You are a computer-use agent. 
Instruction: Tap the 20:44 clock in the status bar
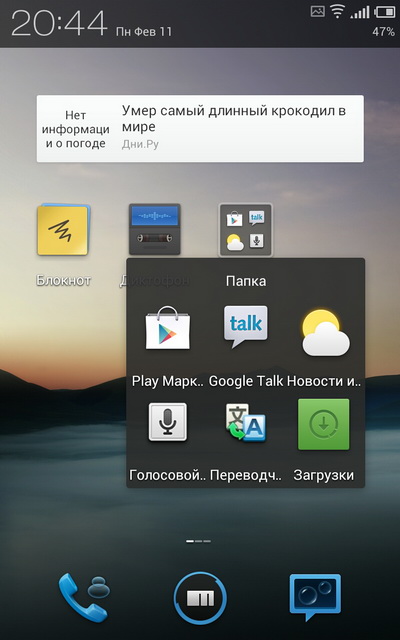pyautogui.click(x=59, y=23)
